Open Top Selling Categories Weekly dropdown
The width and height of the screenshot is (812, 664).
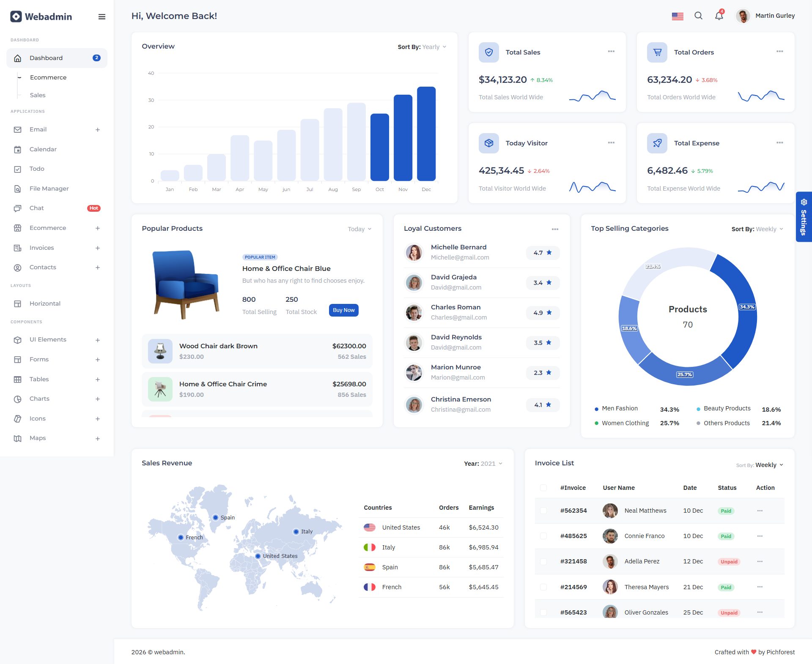(x=757, y=229)
